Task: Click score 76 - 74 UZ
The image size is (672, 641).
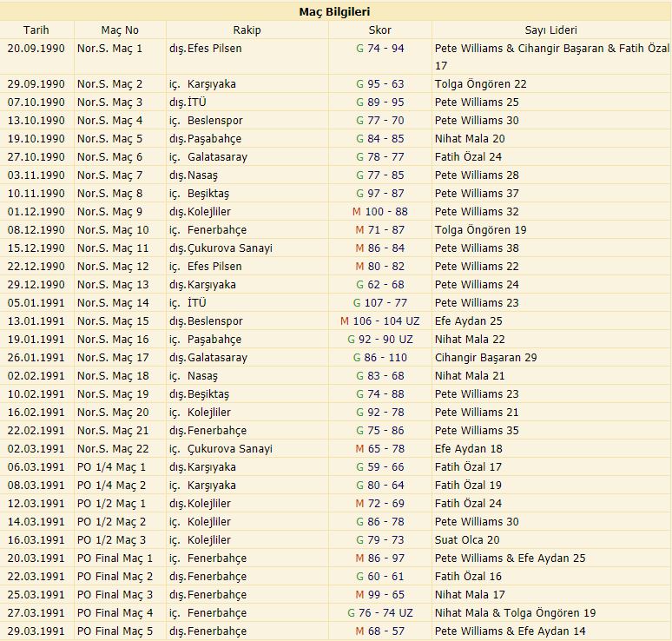Action: [x=380, y=612]
